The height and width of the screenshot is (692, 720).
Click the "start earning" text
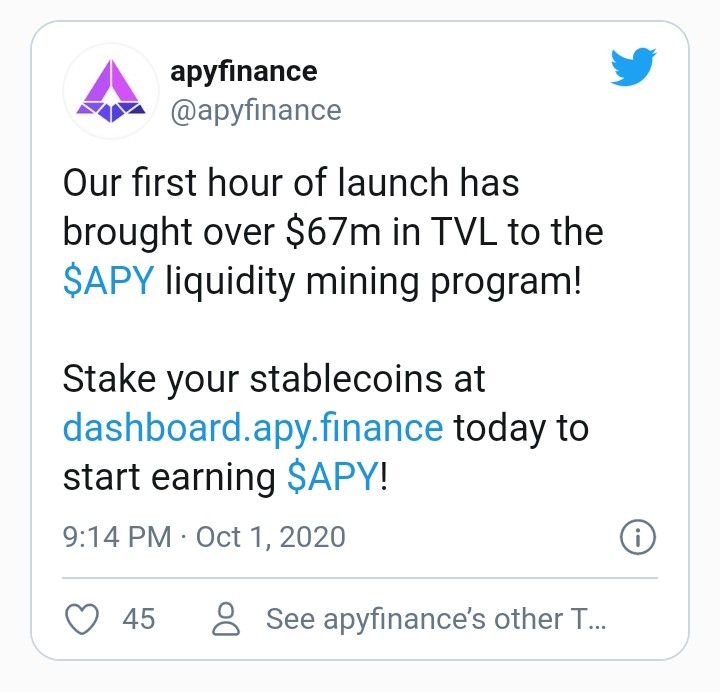pyautogui.click(x=169, y=478)
